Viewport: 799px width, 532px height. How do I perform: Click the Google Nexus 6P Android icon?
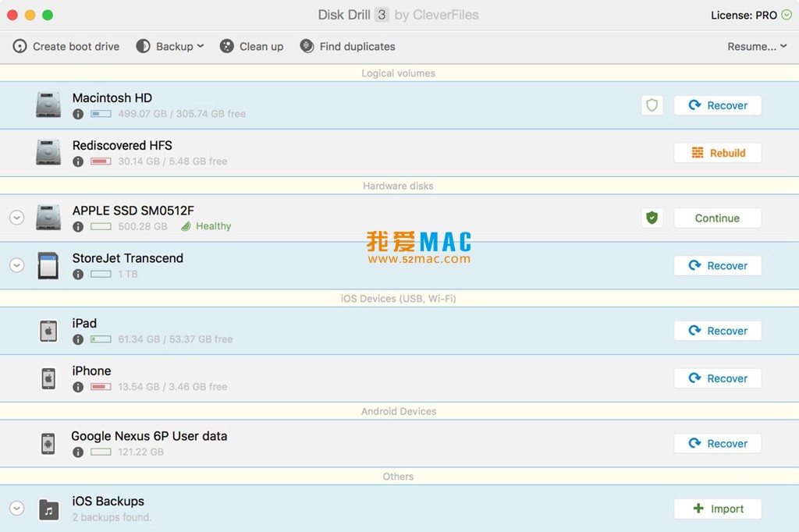pyautogui.click(x=48, y=443)
